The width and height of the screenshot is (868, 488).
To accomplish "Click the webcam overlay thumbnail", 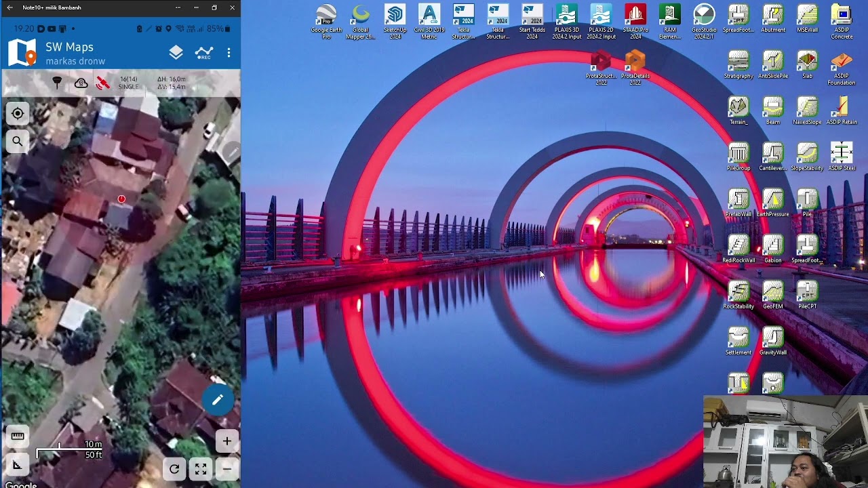I will click(x=785, y=441).
